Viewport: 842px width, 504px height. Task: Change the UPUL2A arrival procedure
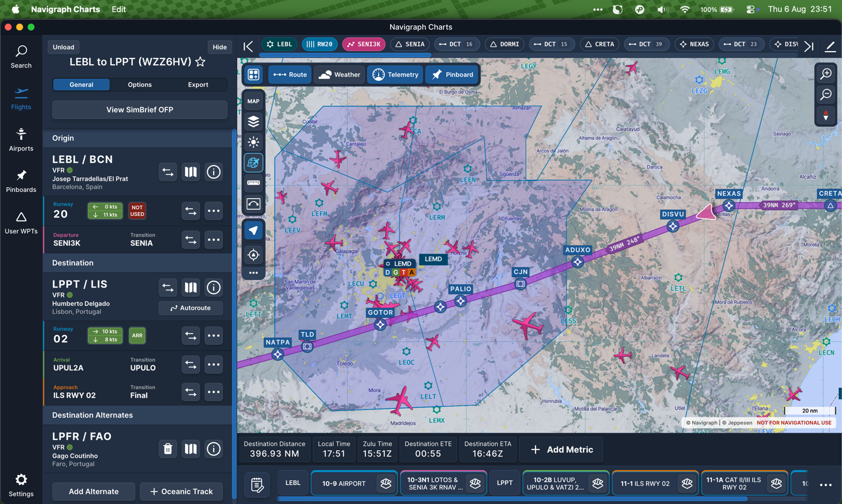pyautogui.click(x=191, y=364)
